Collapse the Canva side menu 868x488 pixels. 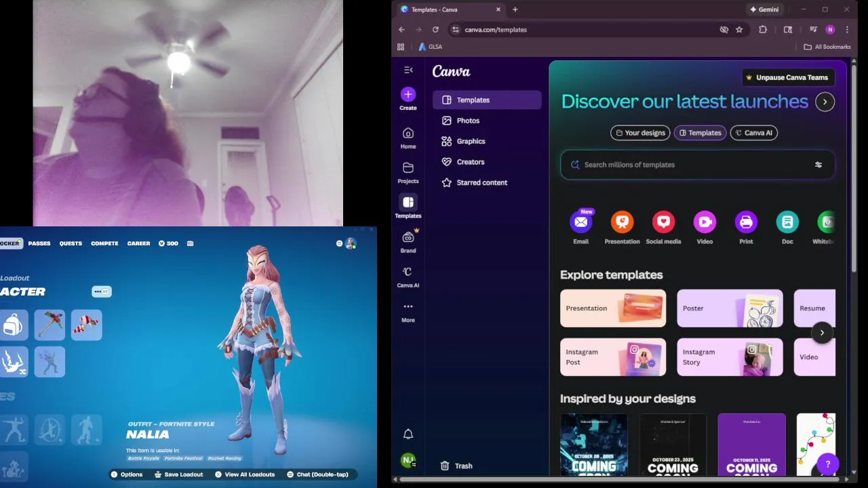pos(408,70)
